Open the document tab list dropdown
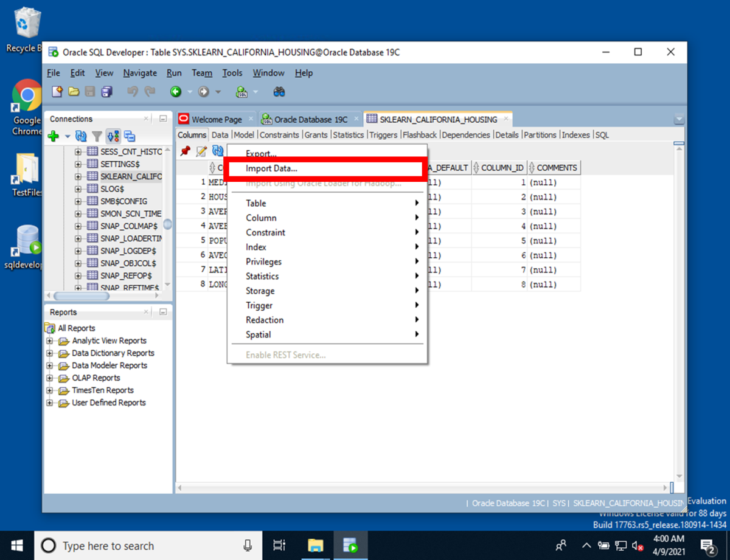Viewport: 730px width, 560px height. (x=680, y=120)
